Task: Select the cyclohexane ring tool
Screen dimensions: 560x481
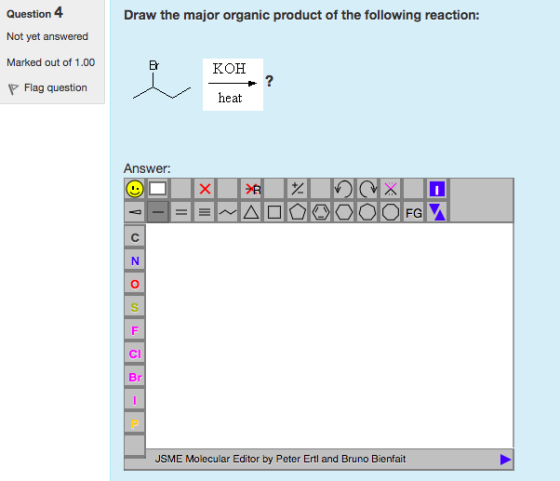Action: click(x=344, y=212)
